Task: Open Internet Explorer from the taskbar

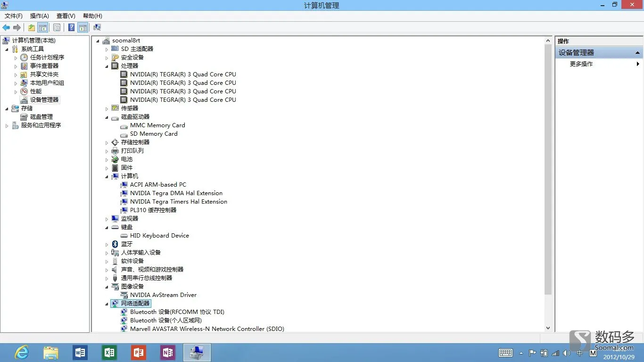Action: tap(22, 352)
